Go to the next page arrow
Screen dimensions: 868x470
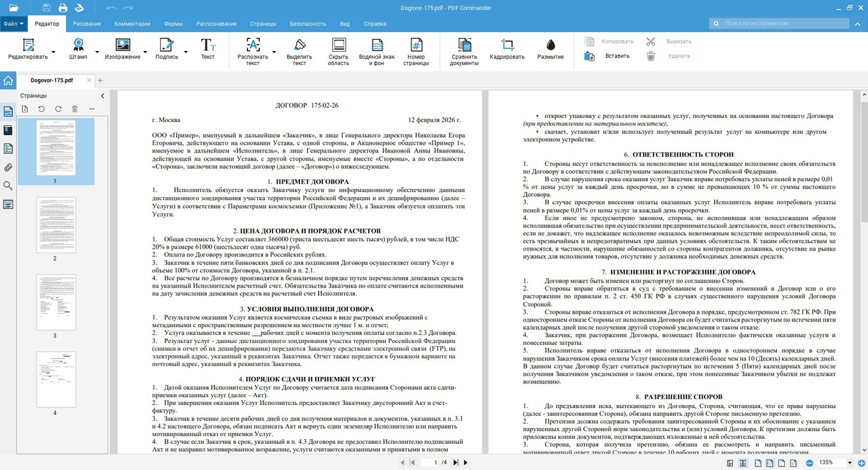click(x=465, y=462)
